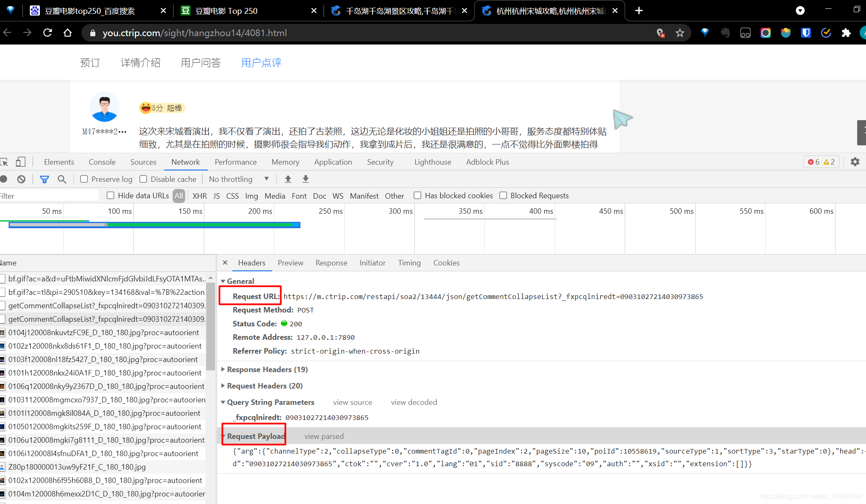Click the XHR filter type
Viewport: 866px width, 504px height.
pos(200,196)
